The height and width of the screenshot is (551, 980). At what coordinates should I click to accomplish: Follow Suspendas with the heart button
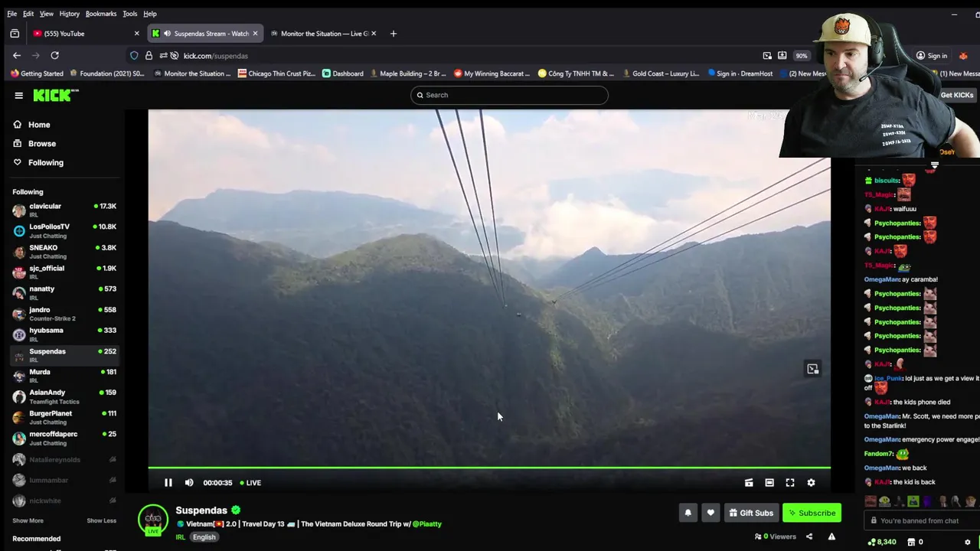tap(710, 513)
